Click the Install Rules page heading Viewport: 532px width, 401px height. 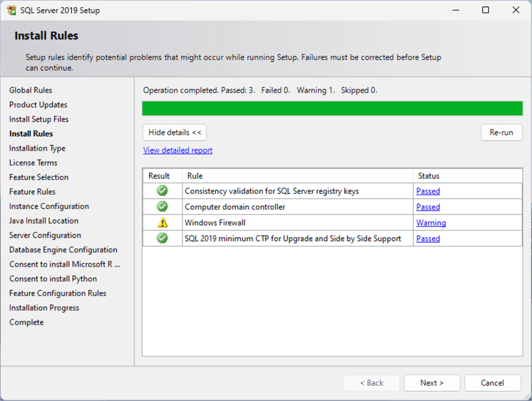(x=47, y=35)
